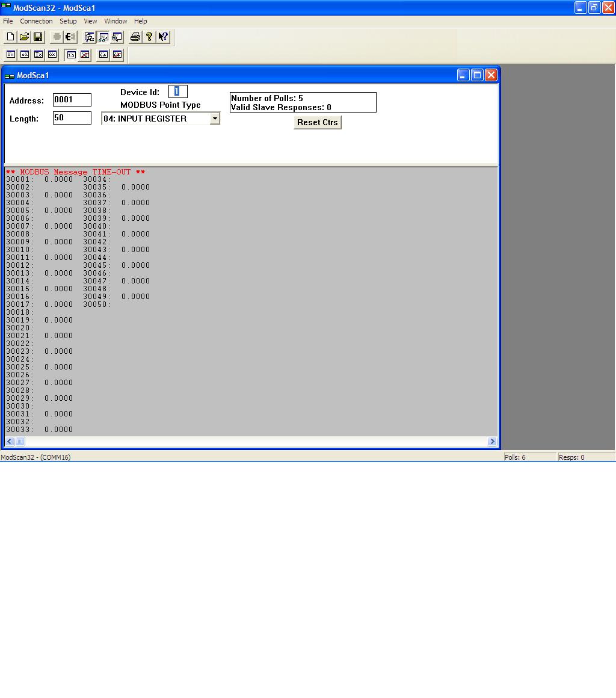
Task: Click the Device Id input field
Action: click(178, 91)
